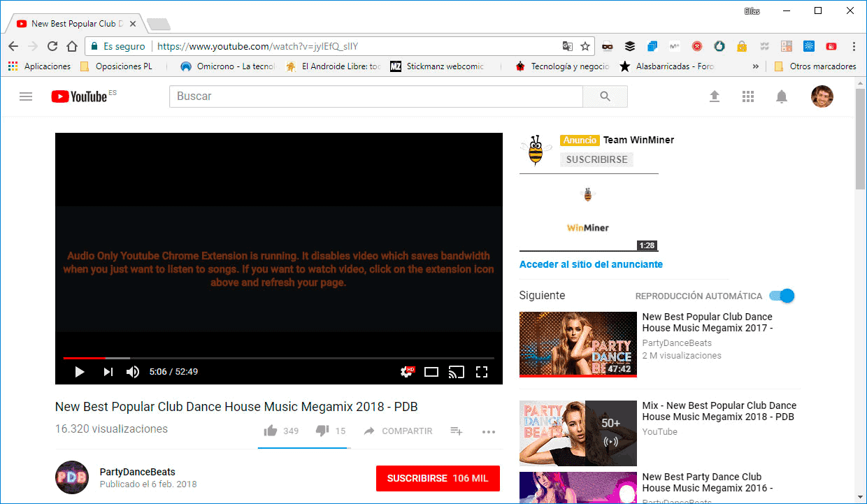Go back using the browser back arrow
Screen dimensions: 867x504
[x=13, y=46]
